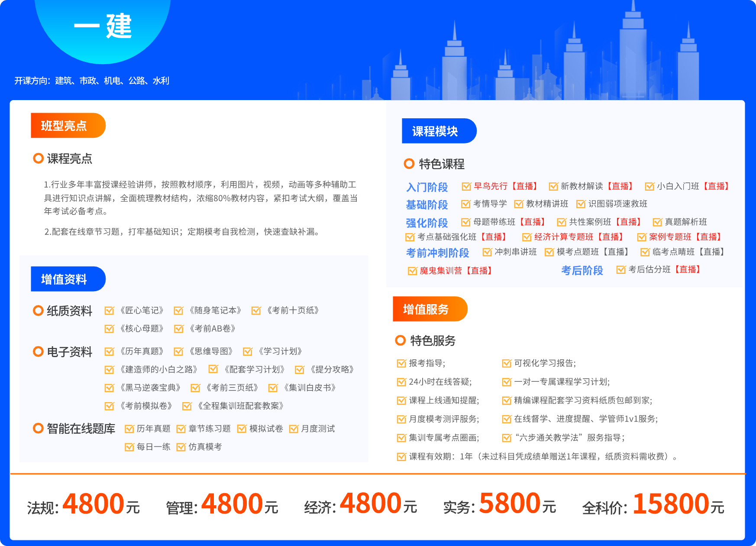Click the orange circle beside 课程亮点
The image size is (756, 546).
pyautogui.click(x=38, y=159)
